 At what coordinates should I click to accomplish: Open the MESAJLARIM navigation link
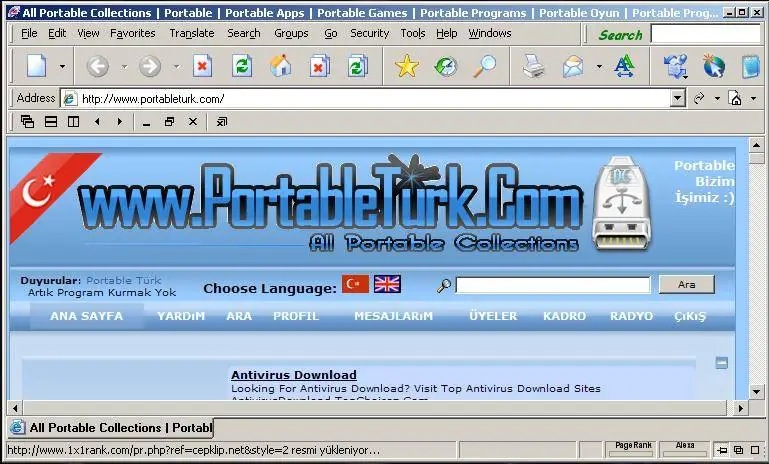point(393,316)
